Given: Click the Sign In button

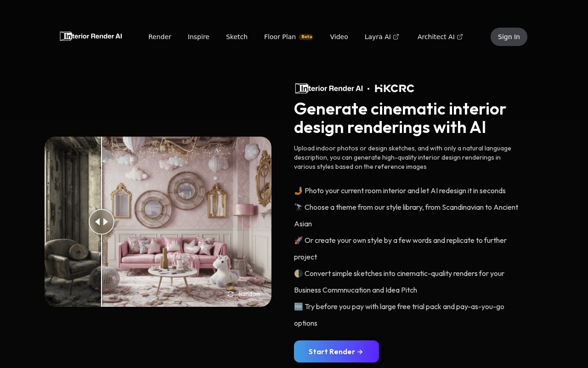Looking at the screenshot, I should pyautogui.click(x=509, y=37).
